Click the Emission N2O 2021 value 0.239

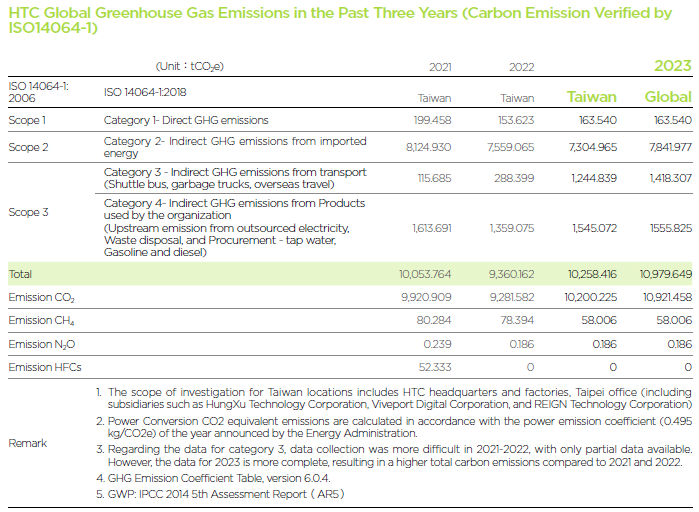click(437, 344)
